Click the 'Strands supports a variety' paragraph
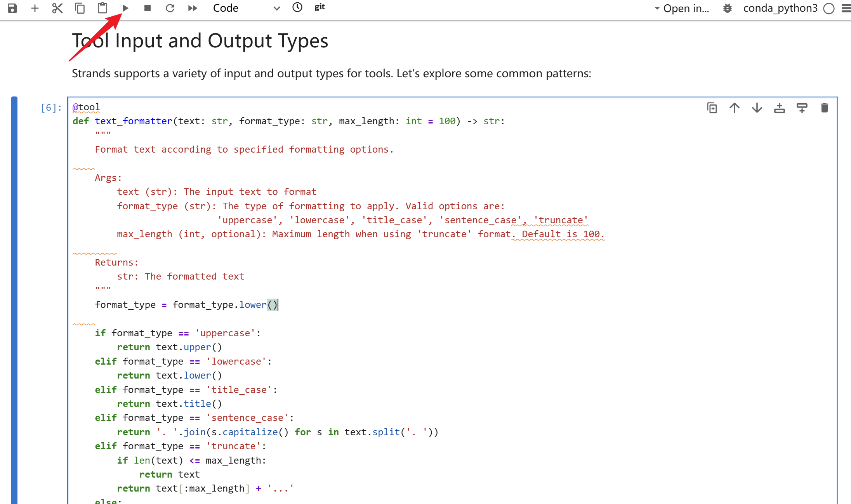The height and width of the screenshot is (504, 851). click(331, 73)
